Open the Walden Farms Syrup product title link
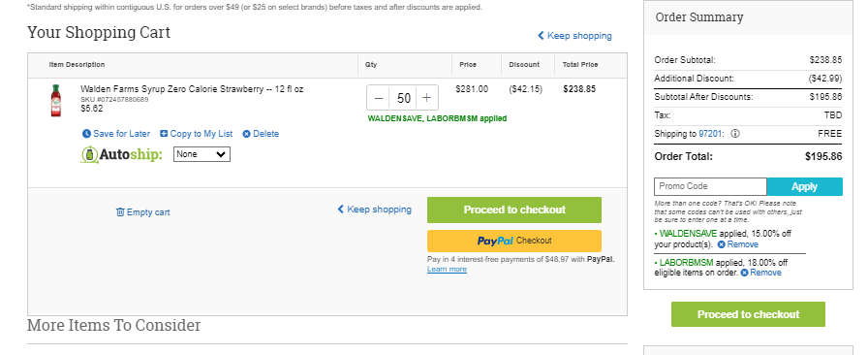This screenshot has width=868, height=355. [x=192, y=89]
